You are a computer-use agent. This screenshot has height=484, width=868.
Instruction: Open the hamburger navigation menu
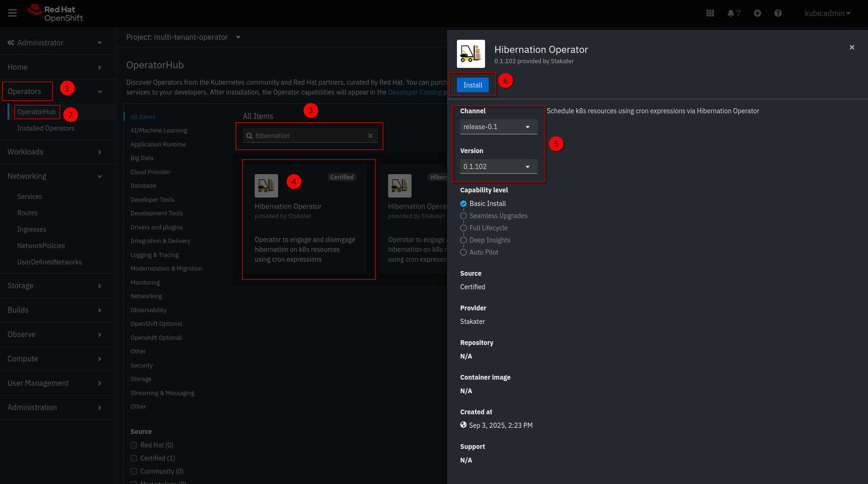(x=13, y=13)
